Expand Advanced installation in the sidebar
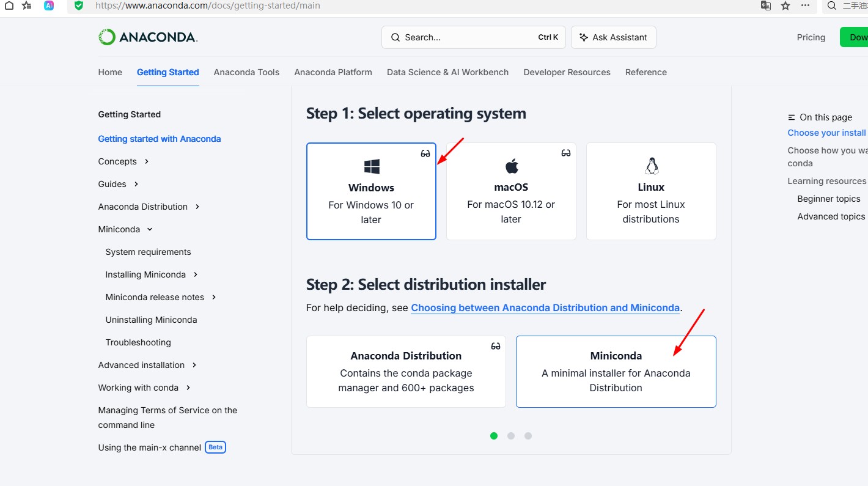The height and width of the screenshot is (486, 868). (194, 365)
